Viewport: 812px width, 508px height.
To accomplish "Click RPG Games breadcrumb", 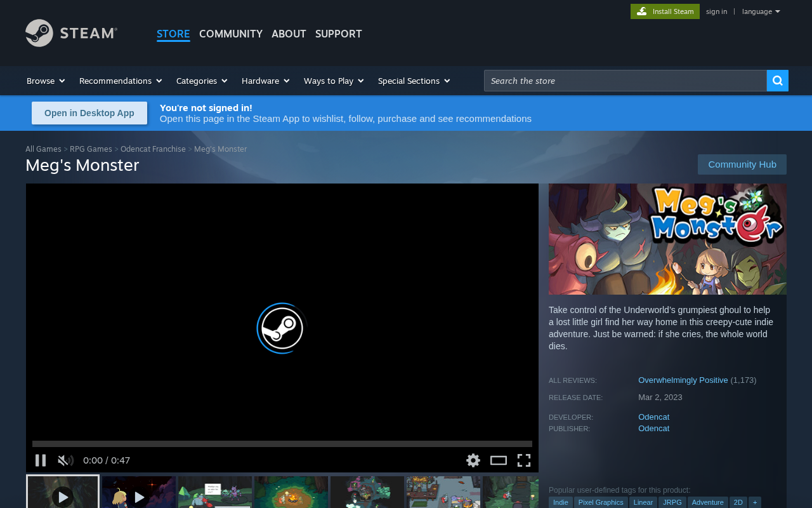I will coord(91,149).
